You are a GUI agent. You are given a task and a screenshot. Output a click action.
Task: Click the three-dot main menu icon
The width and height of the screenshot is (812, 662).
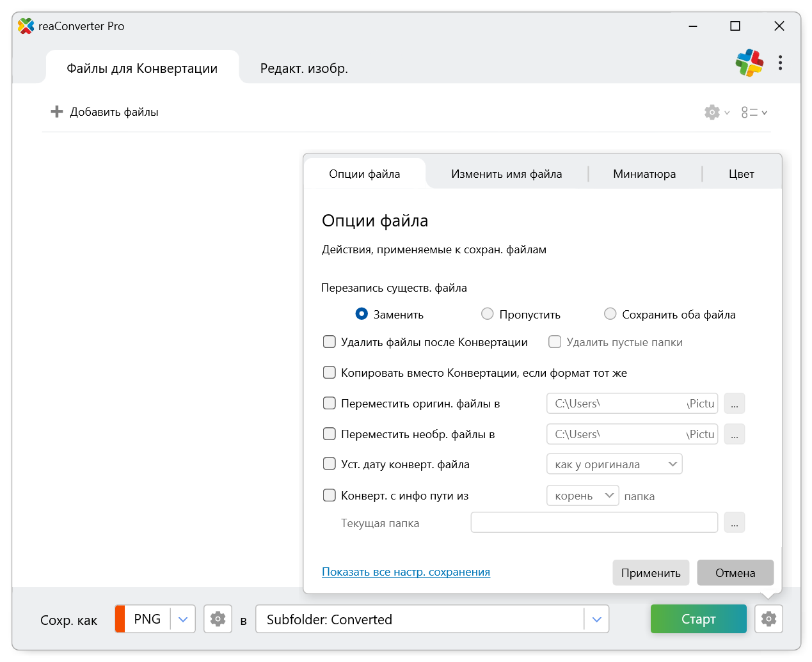[x=780, y=63]
